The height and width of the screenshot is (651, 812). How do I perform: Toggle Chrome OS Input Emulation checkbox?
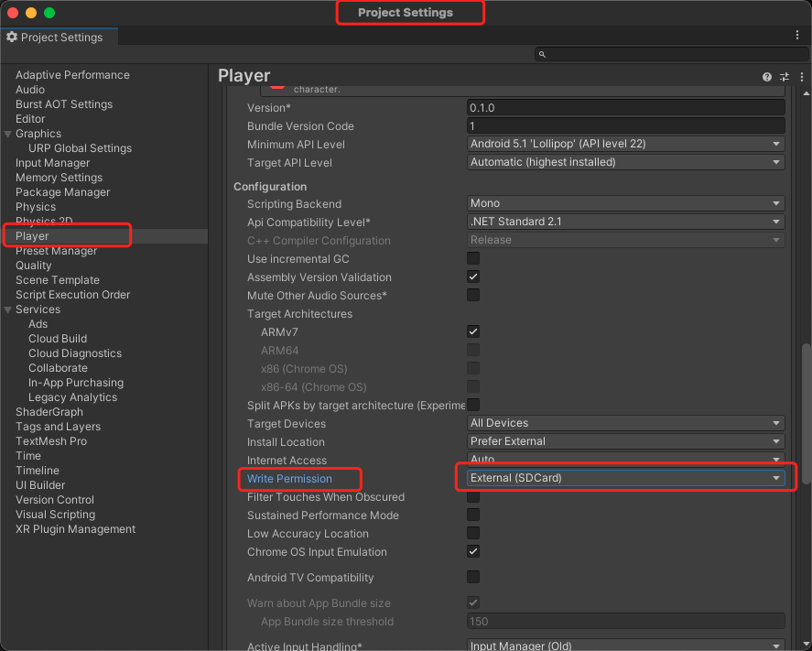click(473, 551)
